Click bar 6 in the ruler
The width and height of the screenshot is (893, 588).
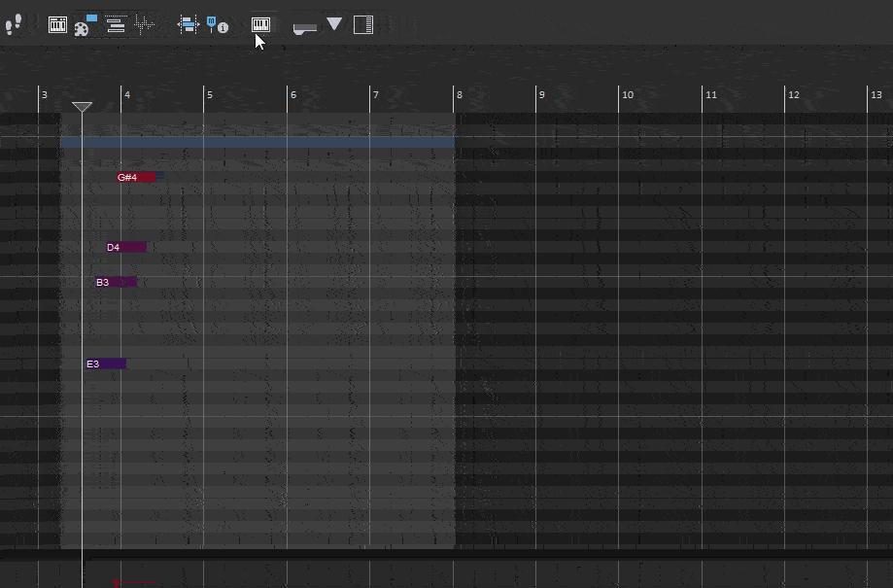293,94
